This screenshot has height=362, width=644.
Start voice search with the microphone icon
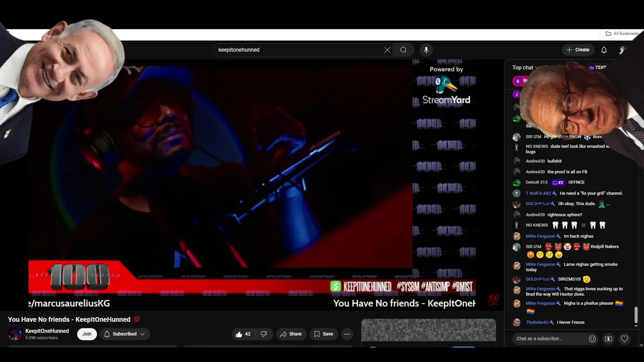coord(426,50)
